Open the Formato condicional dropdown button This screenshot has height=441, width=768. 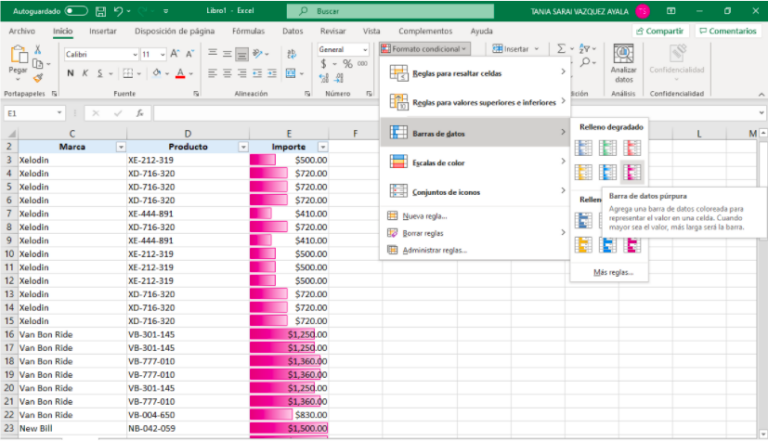pyautogui.click(x=424, y=49)
